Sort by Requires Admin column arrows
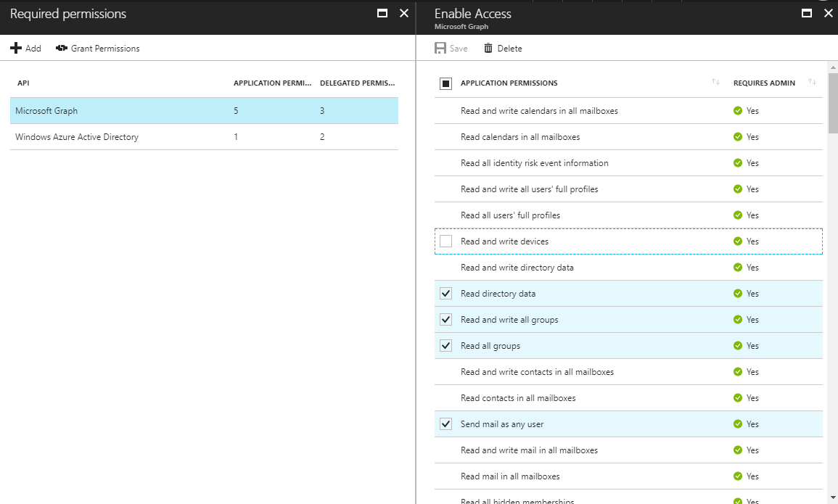838x504 pixels. 812,83
